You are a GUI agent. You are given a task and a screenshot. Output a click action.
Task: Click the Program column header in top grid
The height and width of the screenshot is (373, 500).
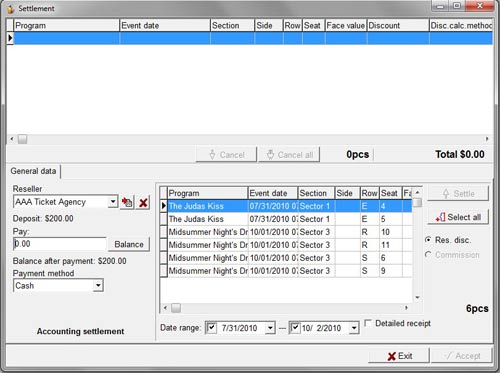coord(66,26)
